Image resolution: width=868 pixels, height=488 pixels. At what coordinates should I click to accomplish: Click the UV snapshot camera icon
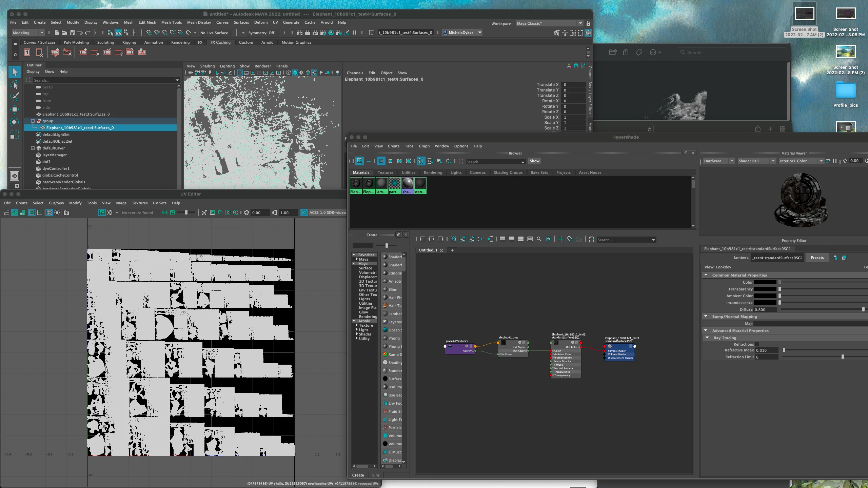coord(66,212)
